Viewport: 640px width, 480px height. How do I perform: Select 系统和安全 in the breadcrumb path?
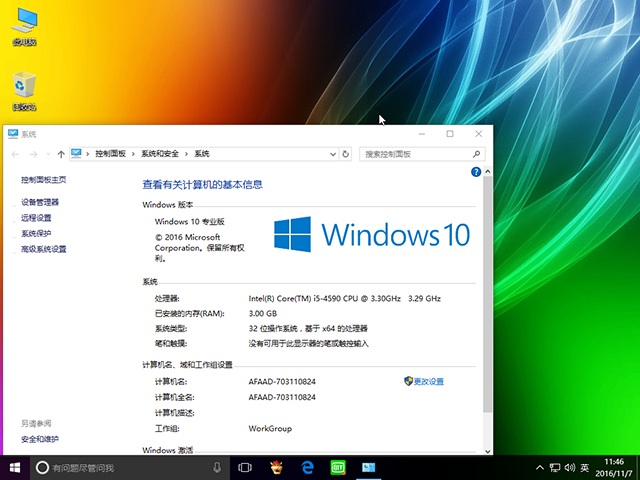pos(160,154)
